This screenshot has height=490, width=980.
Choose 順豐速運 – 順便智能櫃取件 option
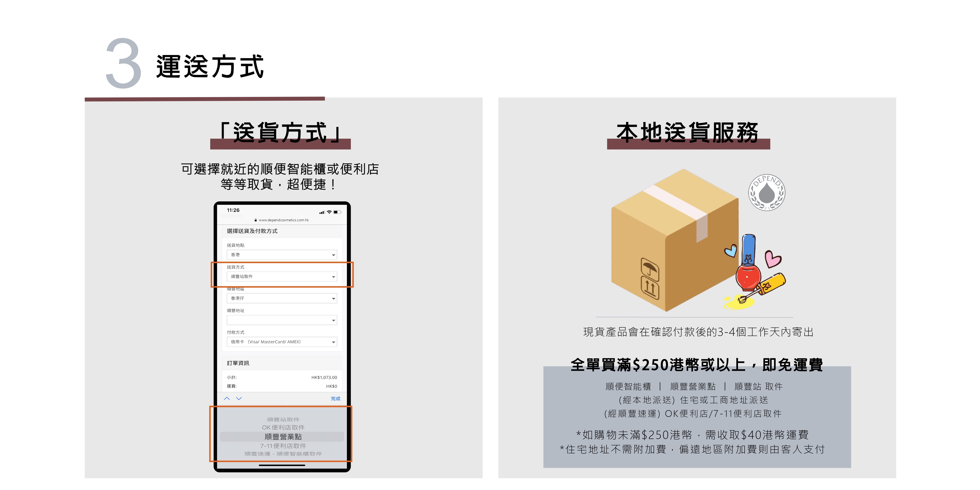283,454
